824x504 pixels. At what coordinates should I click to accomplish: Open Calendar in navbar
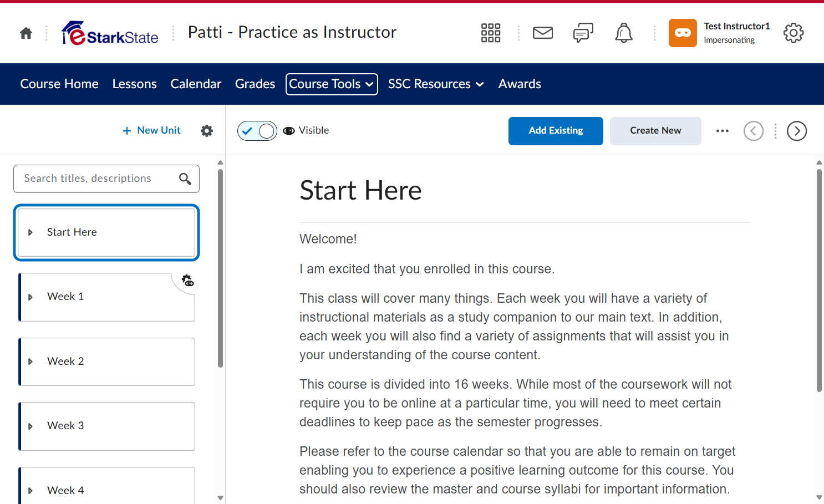pyautogui.click(x=196, y=84)
